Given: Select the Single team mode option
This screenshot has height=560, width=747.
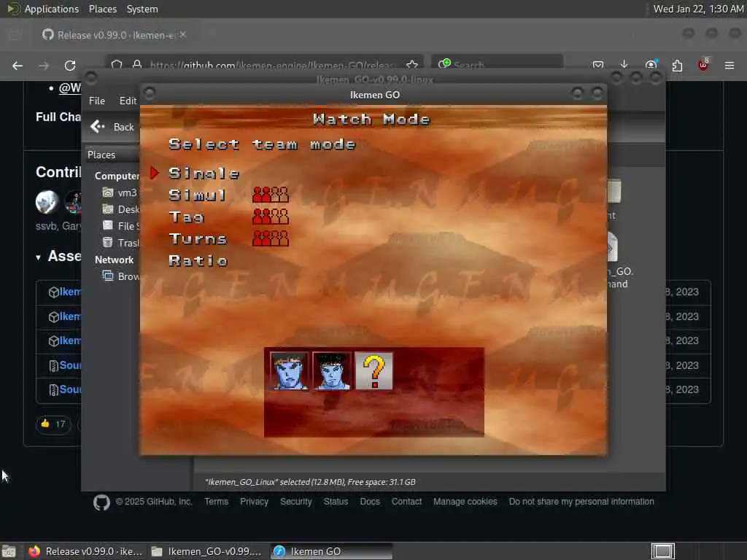Looking at the screenshot, I should tap(204, 174).
